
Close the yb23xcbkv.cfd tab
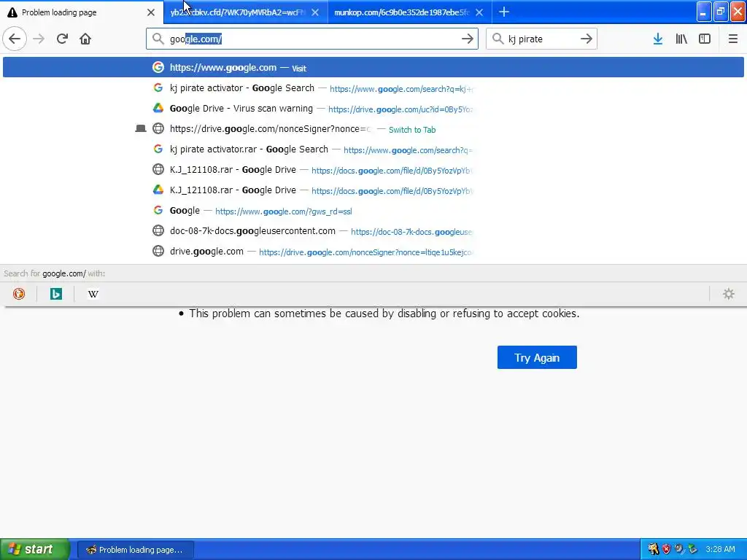[315, 12]
